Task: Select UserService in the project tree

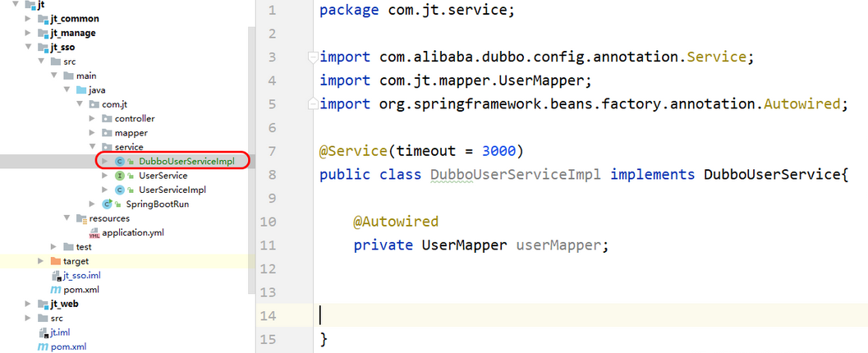Action: pyautogui.click(x=163, y=176)
